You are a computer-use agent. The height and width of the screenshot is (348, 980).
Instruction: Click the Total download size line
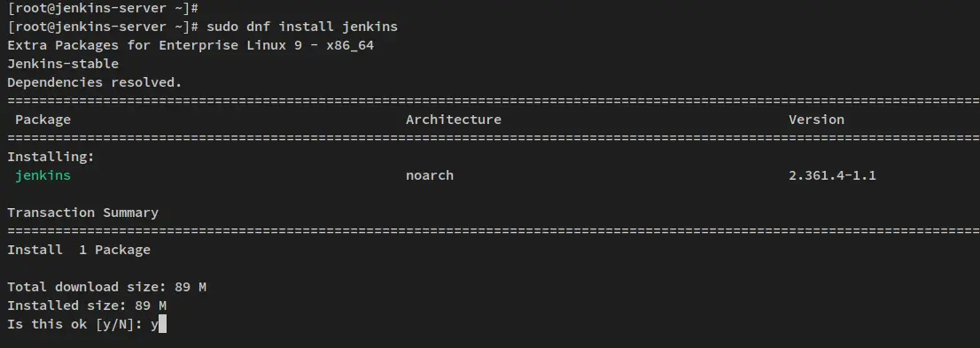[x=107, y=288]
